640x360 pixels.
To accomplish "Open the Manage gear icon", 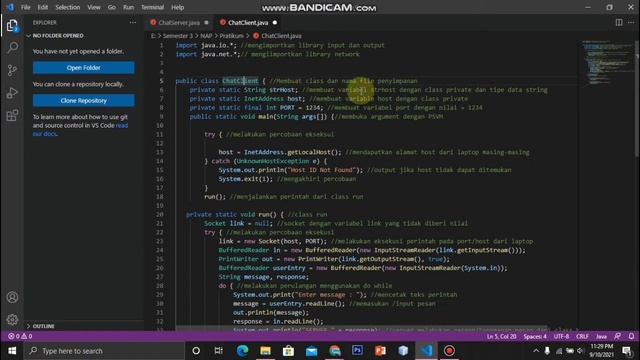I will click(x=12, y=319).
